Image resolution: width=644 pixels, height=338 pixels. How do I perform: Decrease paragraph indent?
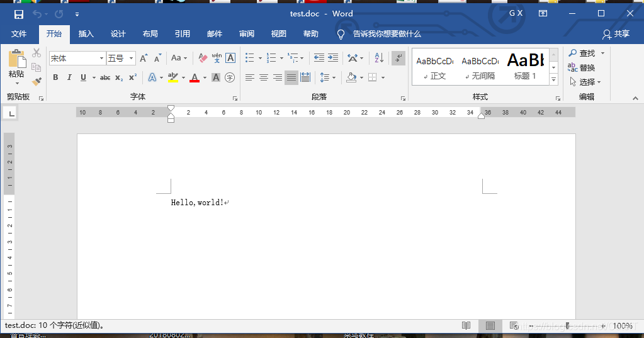coord(319,58)
